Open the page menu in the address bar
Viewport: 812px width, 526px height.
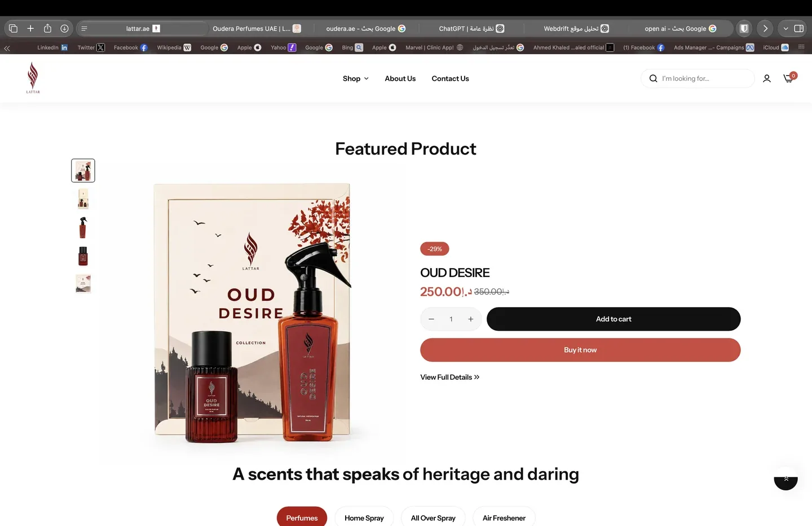pos(84,28)
